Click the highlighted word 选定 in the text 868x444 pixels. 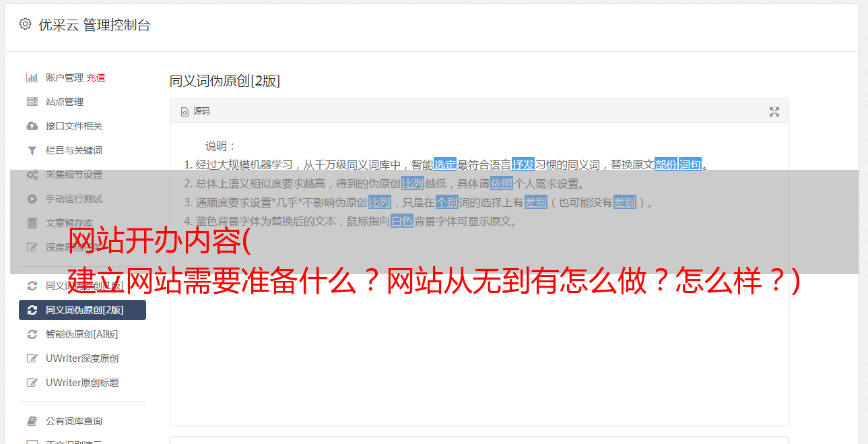pyautogui.click(x=445, y=164)
